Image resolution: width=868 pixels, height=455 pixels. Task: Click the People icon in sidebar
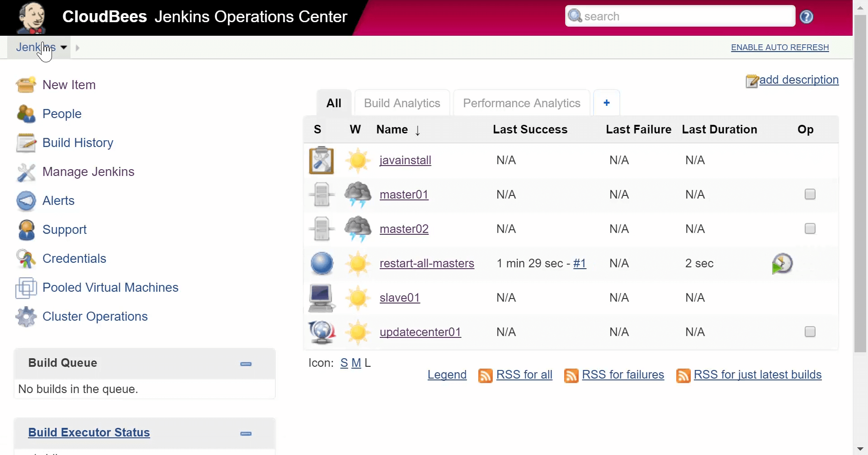pyautogui.click(x=26, y=114)
